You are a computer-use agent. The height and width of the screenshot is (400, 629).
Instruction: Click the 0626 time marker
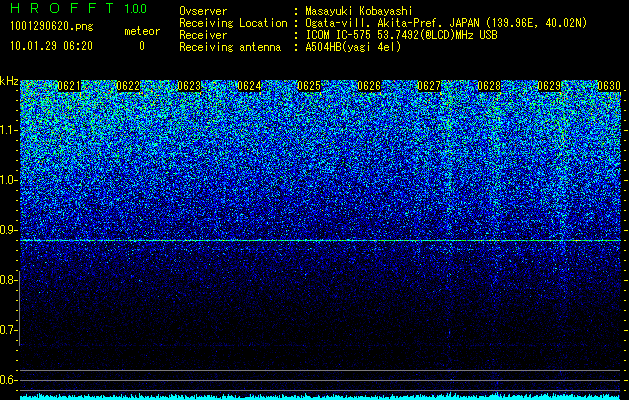coord(369,86)
